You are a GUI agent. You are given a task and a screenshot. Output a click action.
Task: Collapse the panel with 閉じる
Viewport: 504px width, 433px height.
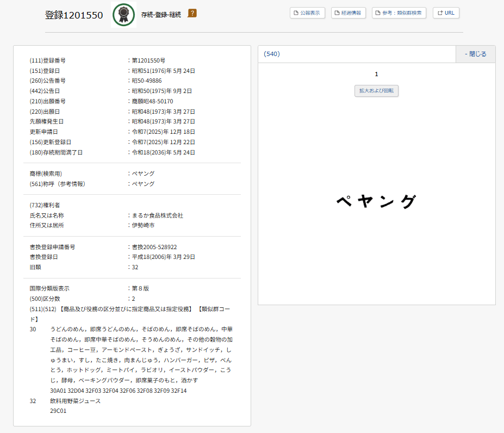tap(475, 54)
